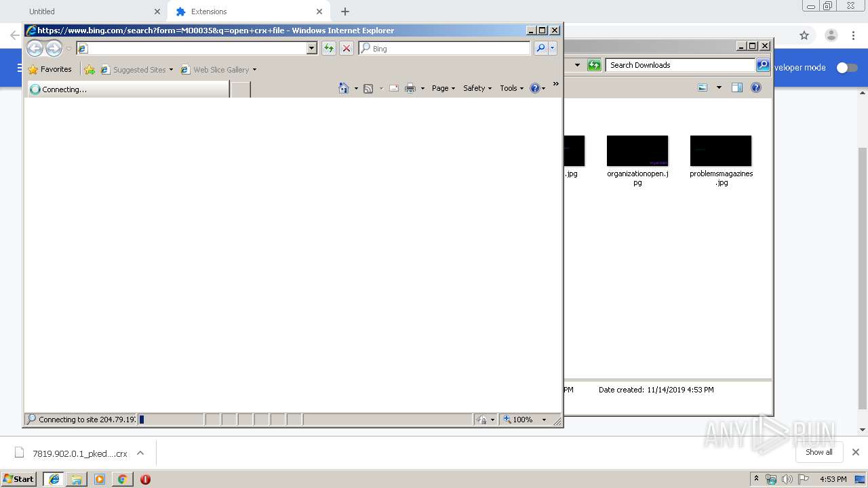Viewport: 868px width, 488px height.
Task: Open the search provider dropdown arrow
Action: tap(553, 48)
